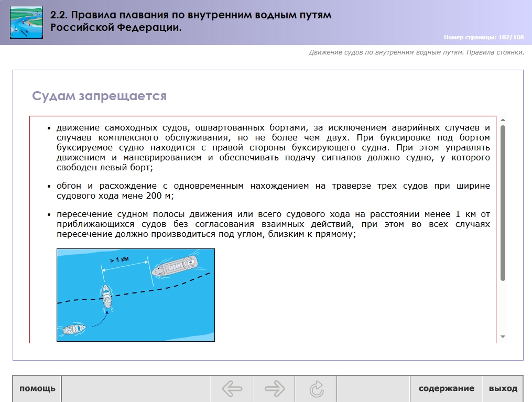The height and width of the screenshot is (402, 532).
Task: Click the "Движение судов" subtitle text
Action: tap(416, 52)
